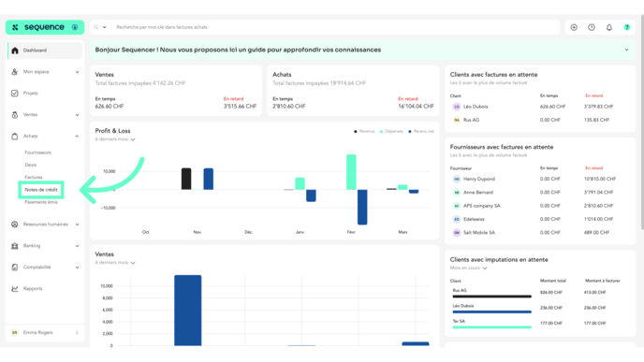The image size is (644, 362).
Task: Click the Banking bank icon
Action: (15, 246)
